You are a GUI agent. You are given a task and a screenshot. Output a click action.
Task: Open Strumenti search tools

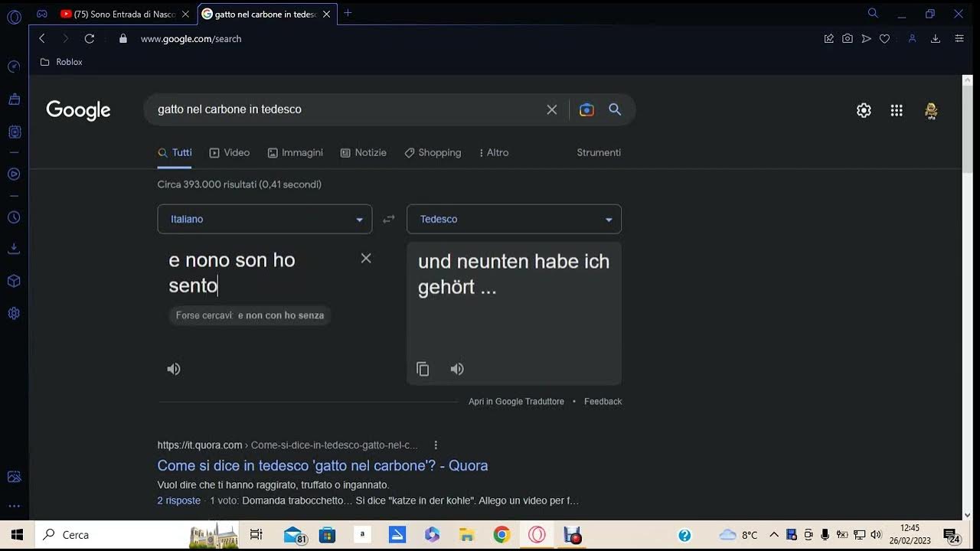[599, 152]
